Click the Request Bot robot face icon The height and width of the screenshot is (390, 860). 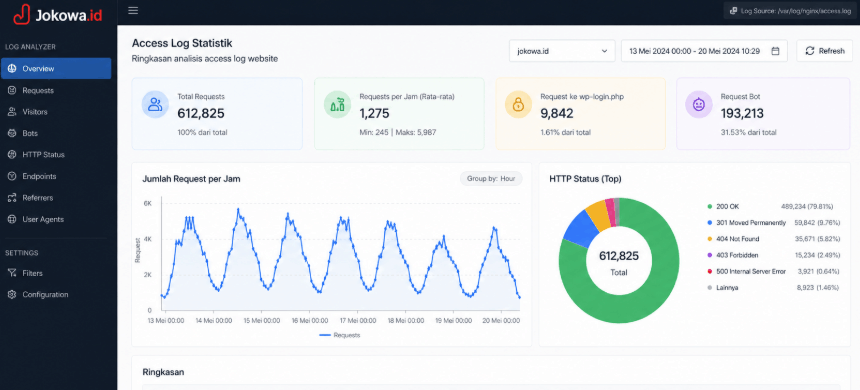point(699,104)
